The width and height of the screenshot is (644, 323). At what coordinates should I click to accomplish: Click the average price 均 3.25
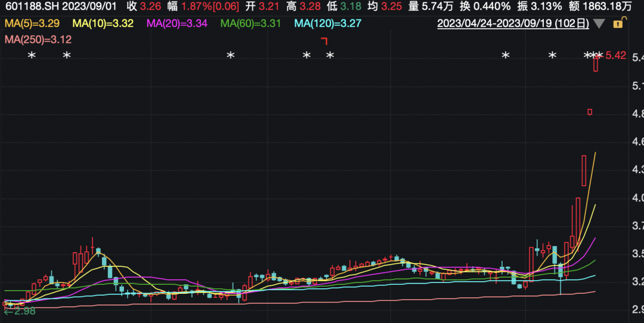click(x=385, y=7)
